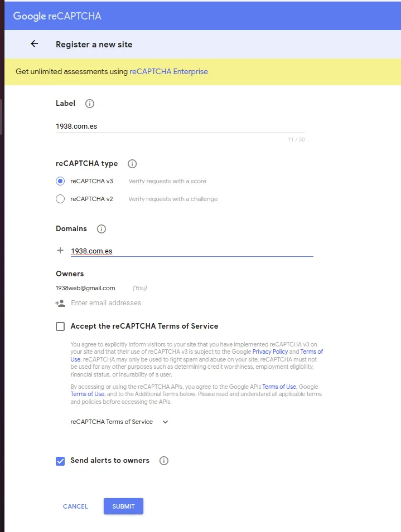Focus the Label field with 1938.com.es
The image size is (401, 532).
180,126
